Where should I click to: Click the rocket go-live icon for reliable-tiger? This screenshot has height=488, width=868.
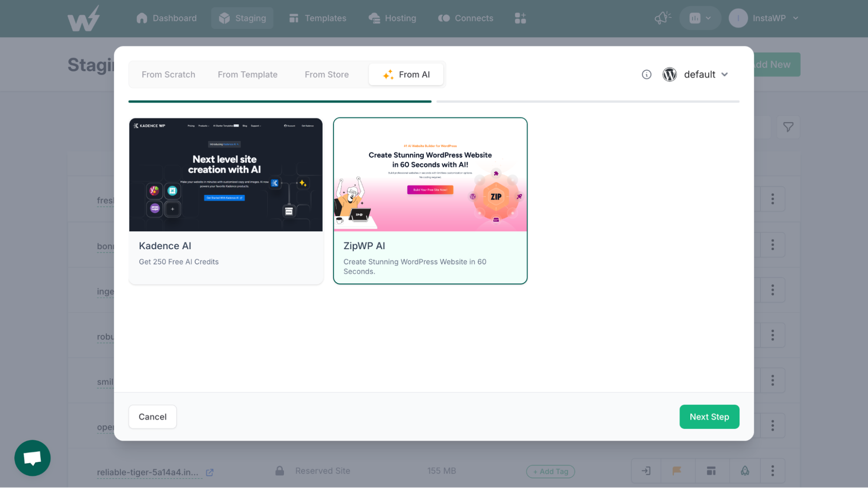click(745, 471)
